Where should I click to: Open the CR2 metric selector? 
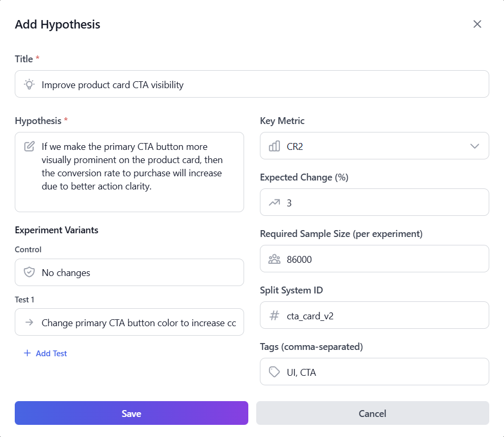coord(374,146)
